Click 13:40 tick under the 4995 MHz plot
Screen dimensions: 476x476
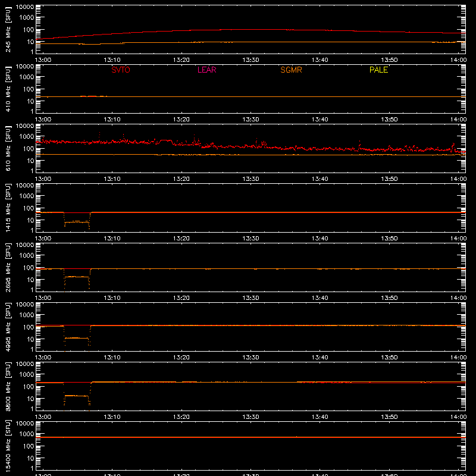[320, 358]
